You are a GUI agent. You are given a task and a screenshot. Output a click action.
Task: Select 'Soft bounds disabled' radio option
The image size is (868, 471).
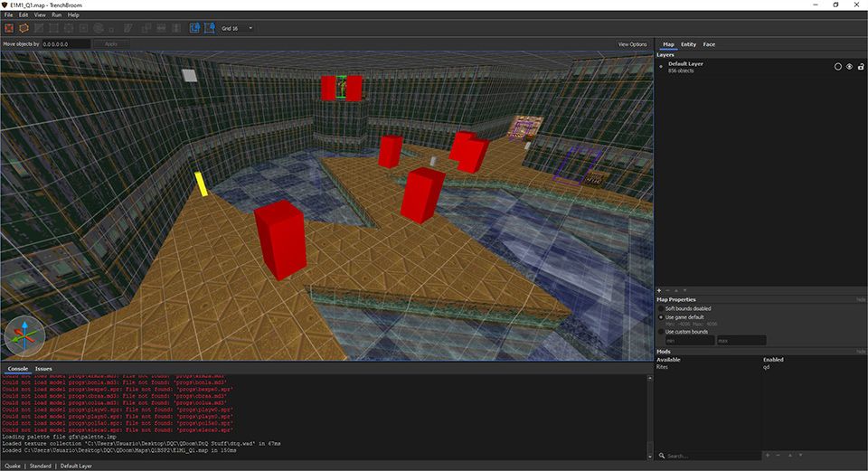[661, 308]
